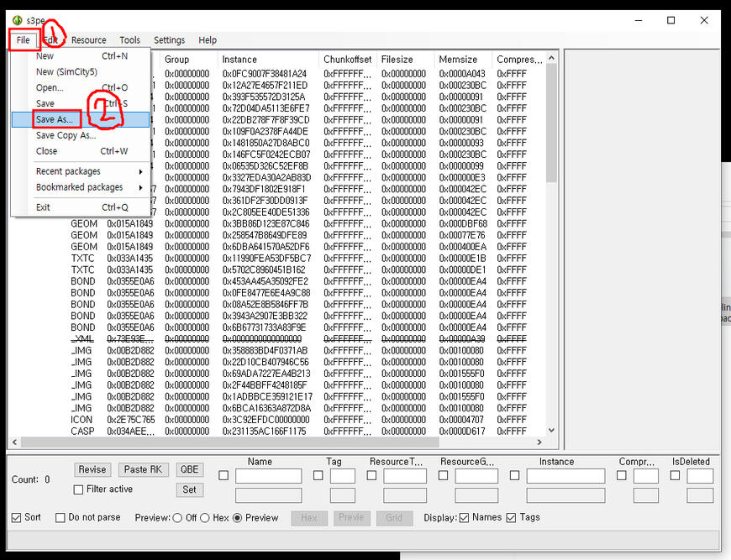Viewport: 731px width, 560px height.
Task: Enable the Do not parse checkbox
Action: pos(60,518)
